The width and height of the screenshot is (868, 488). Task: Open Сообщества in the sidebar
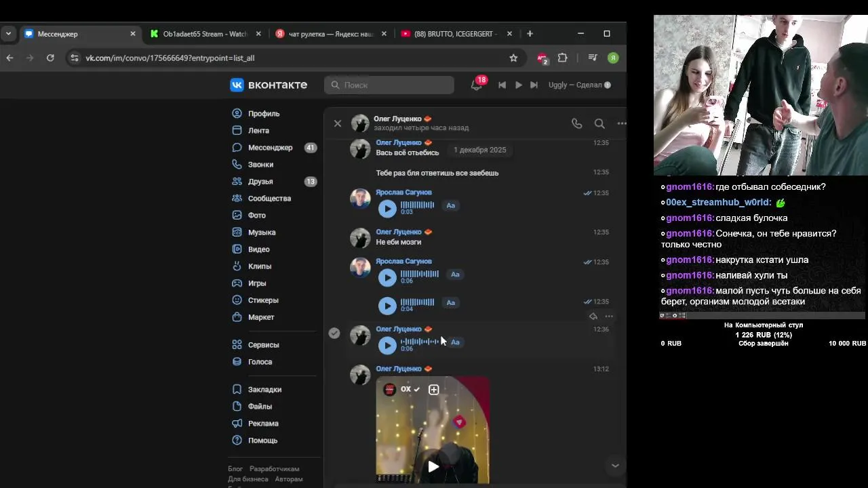pos(269,199)
